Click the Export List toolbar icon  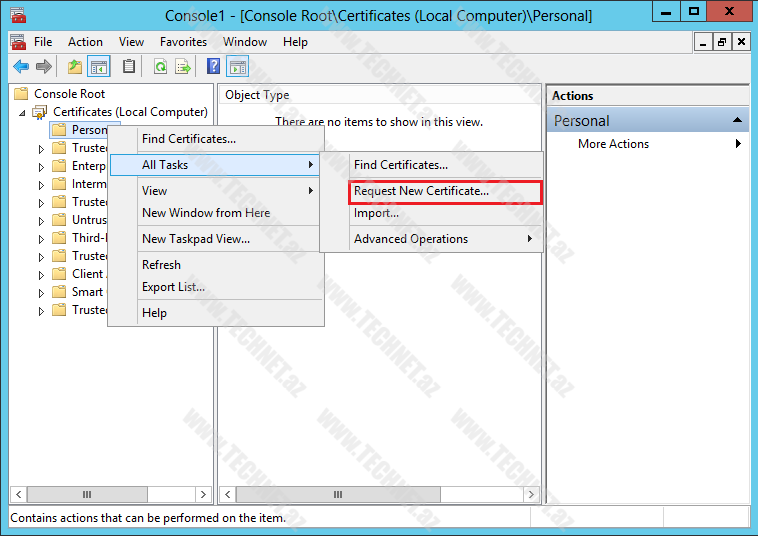(183, 67)
